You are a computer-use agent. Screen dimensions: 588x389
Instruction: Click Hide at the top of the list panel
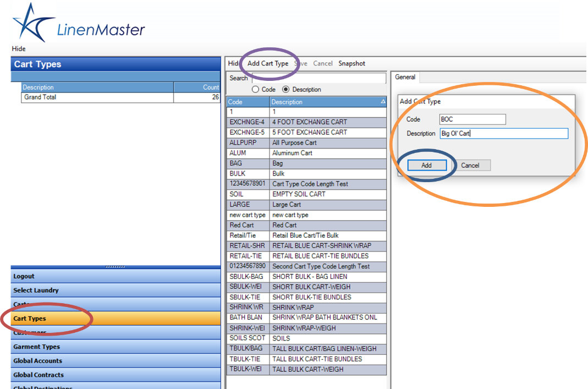pos(232,63)
